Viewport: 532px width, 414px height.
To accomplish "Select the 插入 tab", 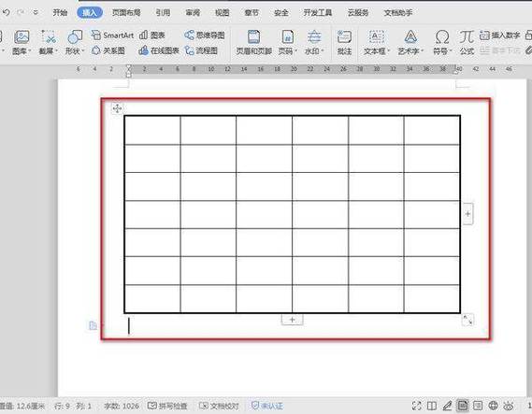I will click(90, 13).
